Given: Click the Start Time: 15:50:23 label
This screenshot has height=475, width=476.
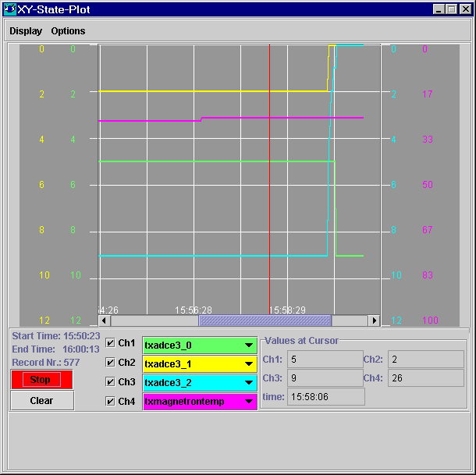Looking at the screenshot, I should (56, 336).
